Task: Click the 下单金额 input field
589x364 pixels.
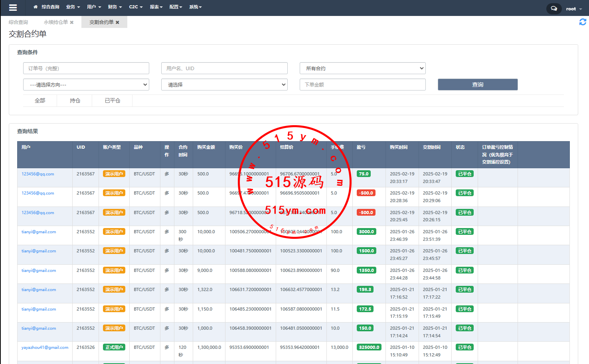Action: tap(362, 85)
